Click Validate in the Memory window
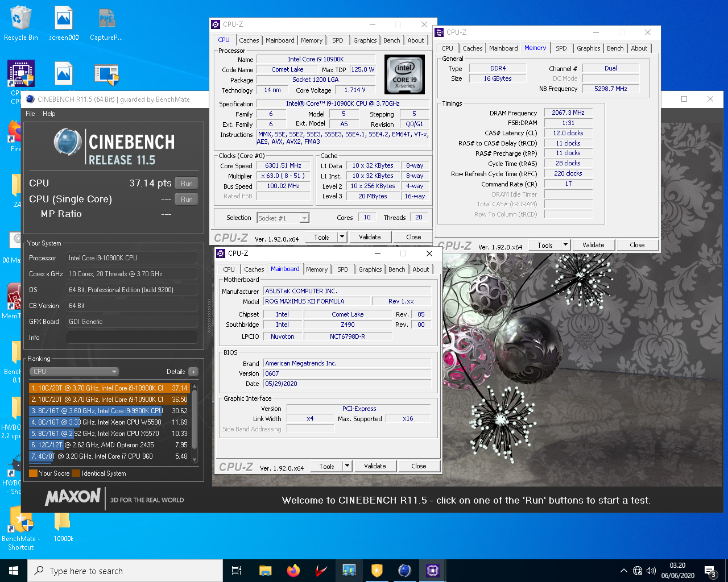This screenshot has width=728, height=582. (x=593, y=245)
